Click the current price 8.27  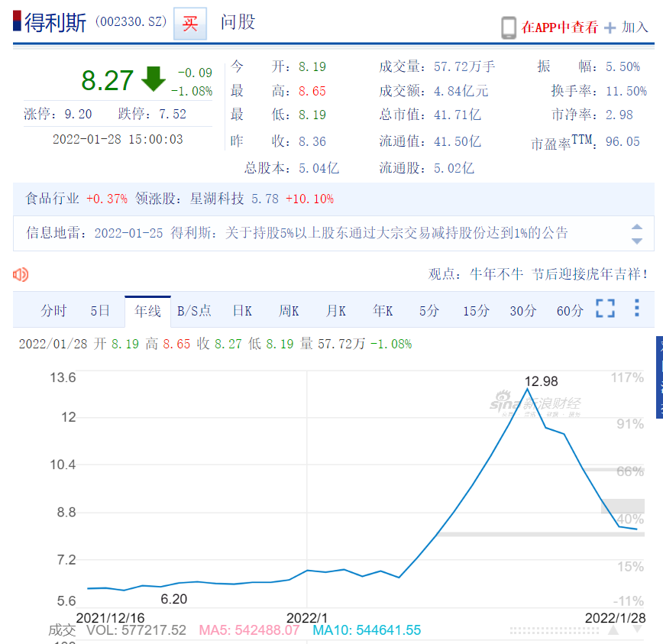coord(108,80)
